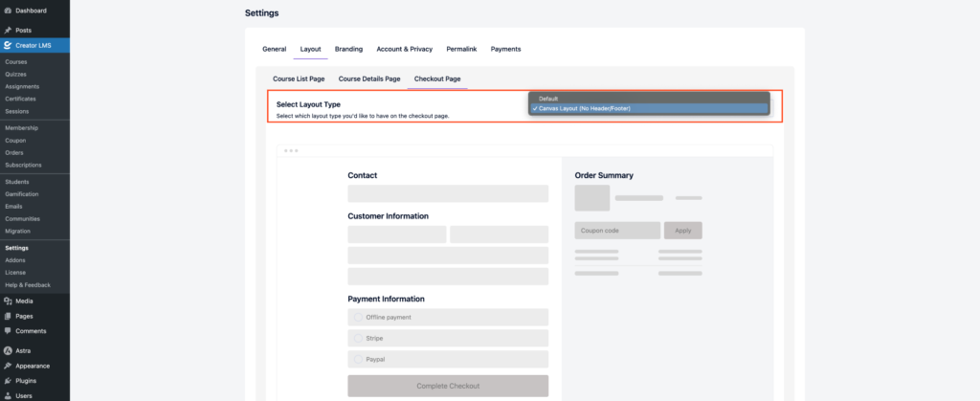Select the Stripe payment radio option

click(358, 338)
